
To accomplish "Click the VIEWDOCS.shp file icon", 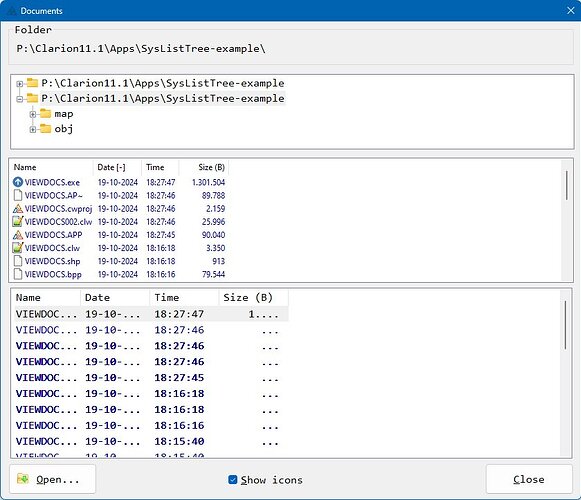I will pos(18,261).
